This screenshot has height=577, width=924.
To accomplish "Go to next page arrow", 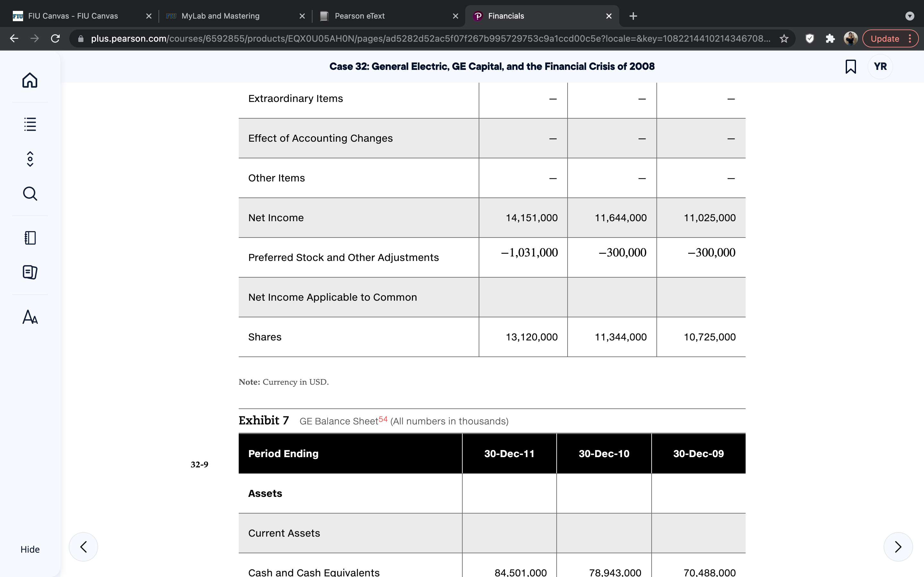I will tap(898, 547).
